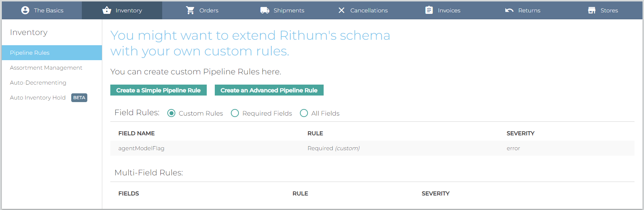Click Field Rules RULE column header
The image size is (644, 210).
tap(315, 133)
